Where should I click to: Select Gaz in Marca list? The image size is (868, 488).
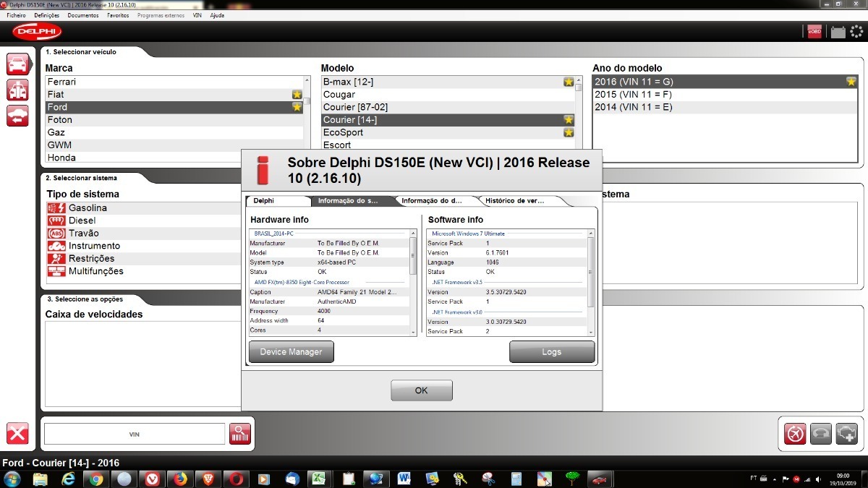(x=175, y=132)
